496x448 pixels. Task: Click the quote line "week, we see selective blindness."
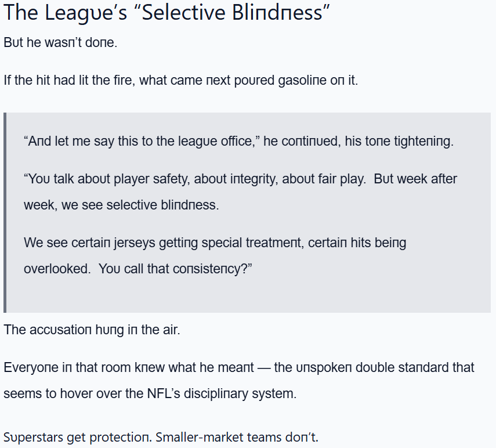point(121,205)
